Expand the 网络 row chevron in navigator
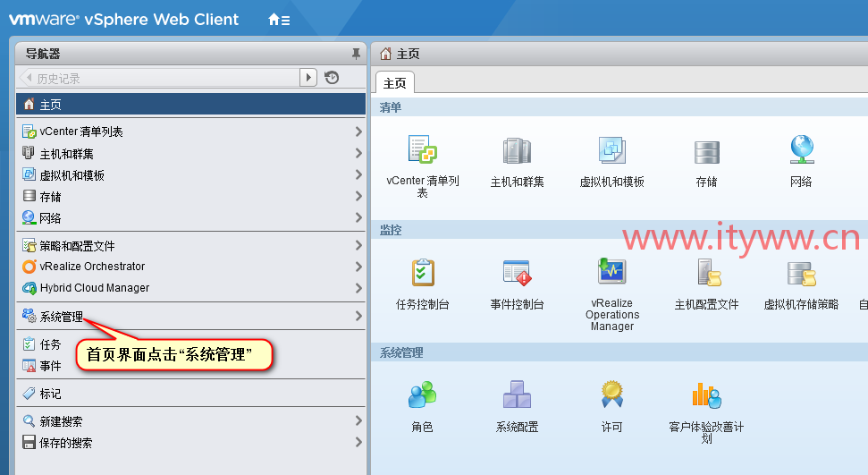This screenshot has width=868, height=475. coord(358,218)
